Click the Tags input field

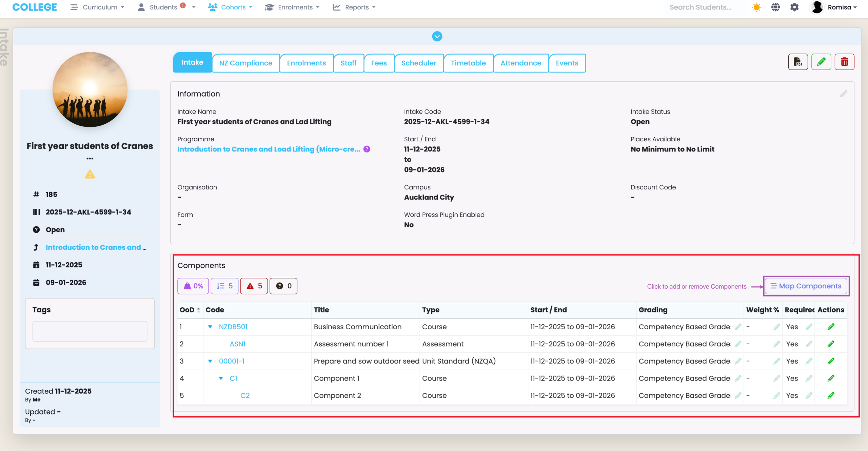(x=90, y=331)
